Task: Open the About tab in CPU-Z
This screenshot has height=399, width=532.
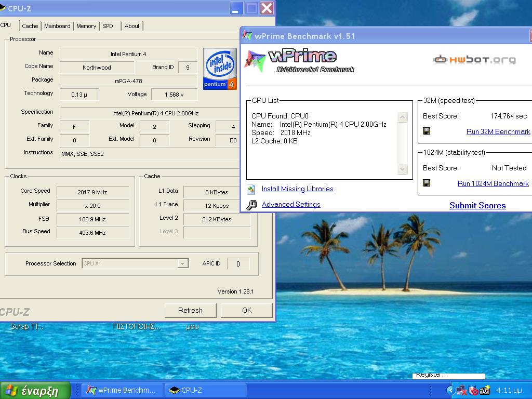Action: [132, 26]
